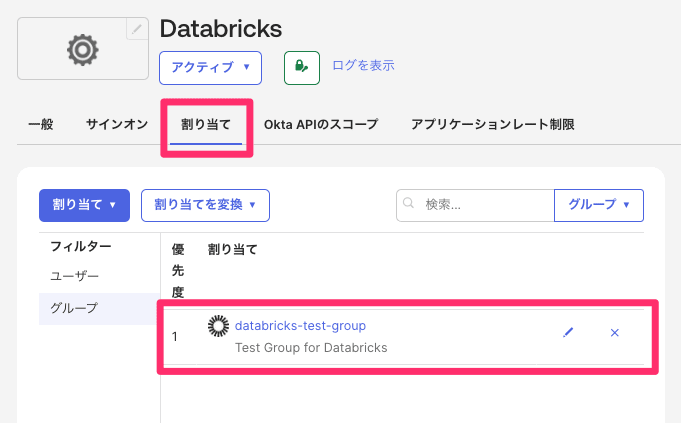Expand the blue 割り当て dropdown button
The width and height of the screenshot is (681, 423).
click(84, 205)
